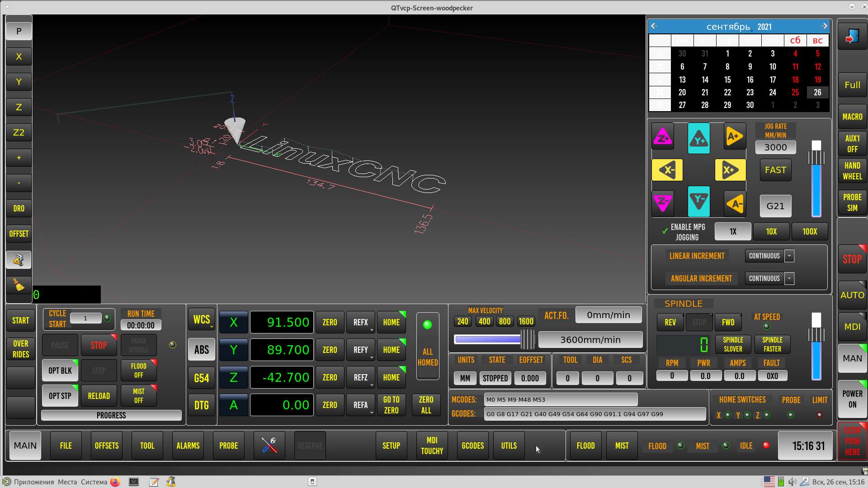The height and width of the screenshot is (488, 868).
Task: Toggle FLOOD OFF coolant button
Action: 139,371
